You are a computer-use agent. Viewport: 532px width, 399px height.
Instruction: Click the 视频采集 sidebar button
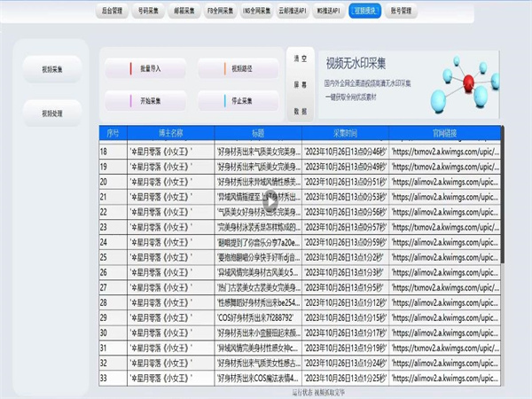click(53, 68)
